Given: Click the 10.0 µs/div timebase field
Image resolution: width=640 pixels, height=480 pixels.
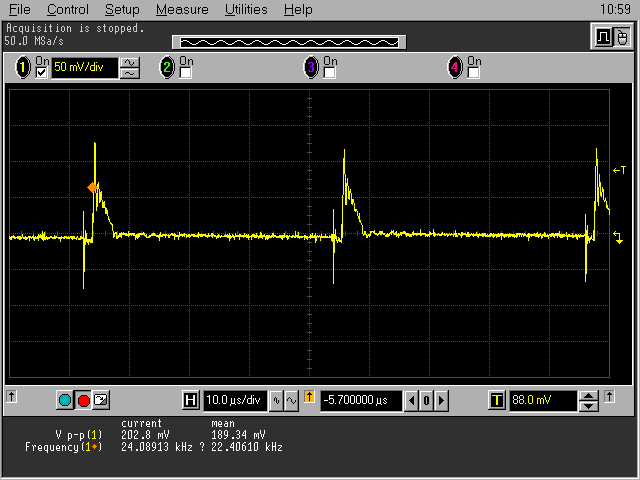Looking at the screenshot, I should point(235,401).
